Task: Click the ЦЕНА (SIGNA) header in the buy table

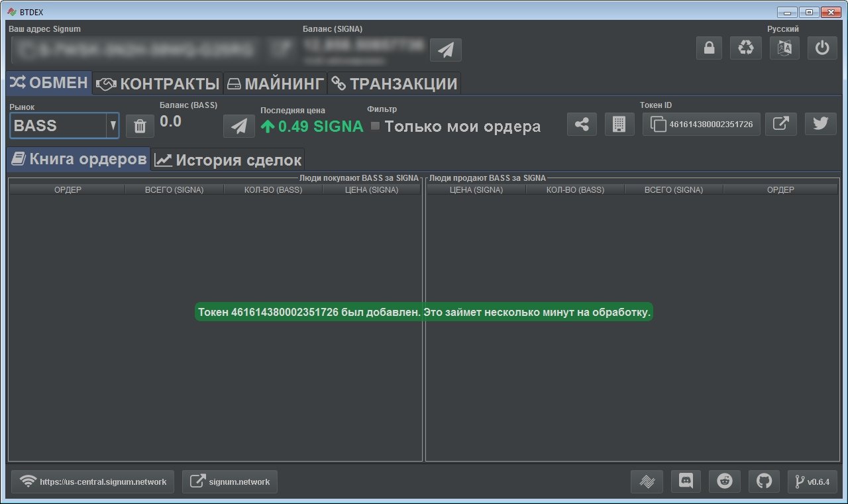Action: (x=372, y=189)
